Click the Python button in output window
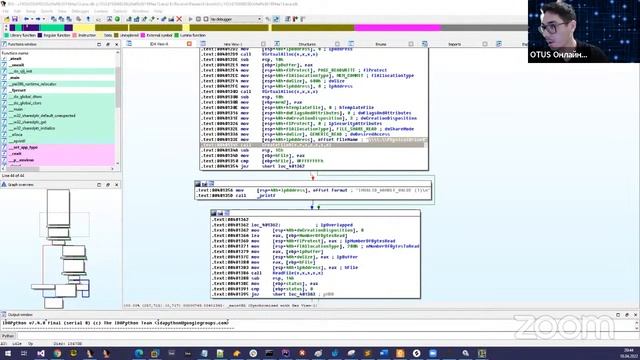This screenshot has width=640, height=360. [8, 336]
